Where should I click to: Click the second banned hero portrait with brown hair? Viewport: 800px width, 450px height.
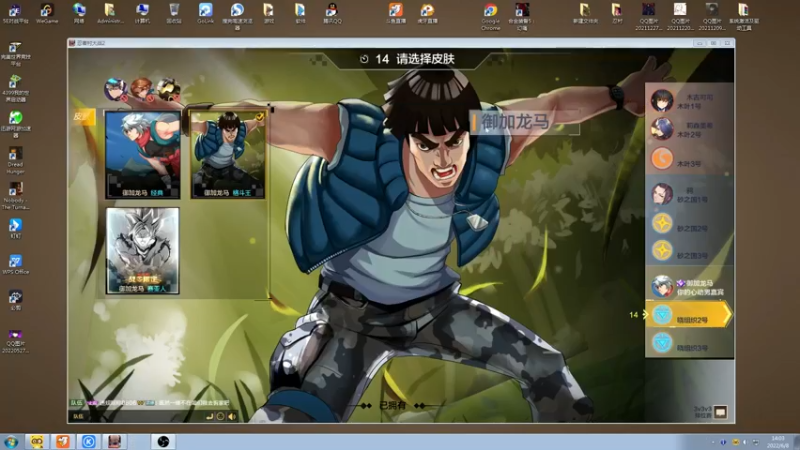[x=141, y=89]
